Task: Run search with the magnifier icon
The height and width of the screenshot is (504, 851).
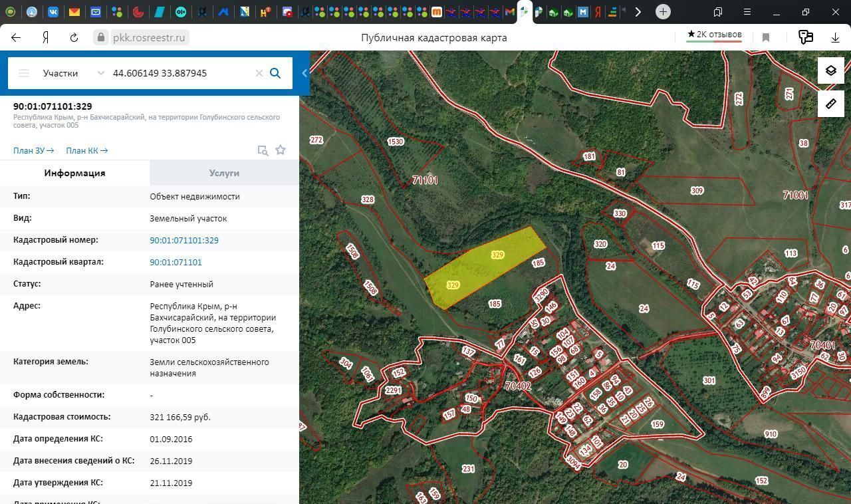Action: 275,73
